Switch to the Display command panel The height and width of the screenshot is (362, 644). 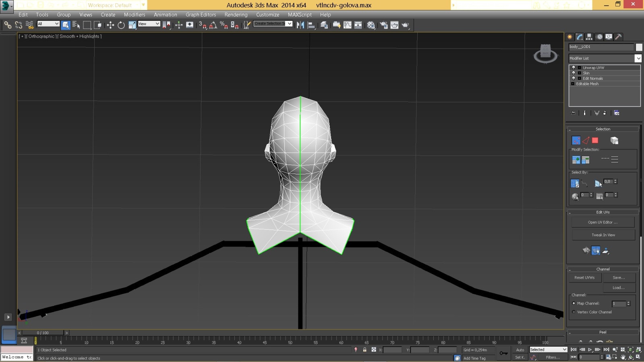click(609, 37)
